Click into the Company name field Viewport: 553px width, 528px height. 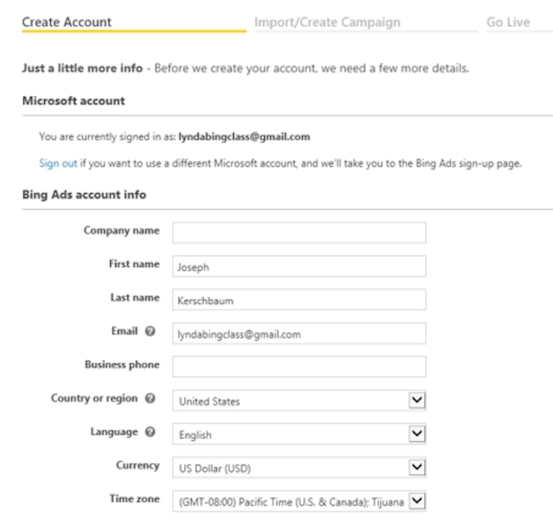299,232
